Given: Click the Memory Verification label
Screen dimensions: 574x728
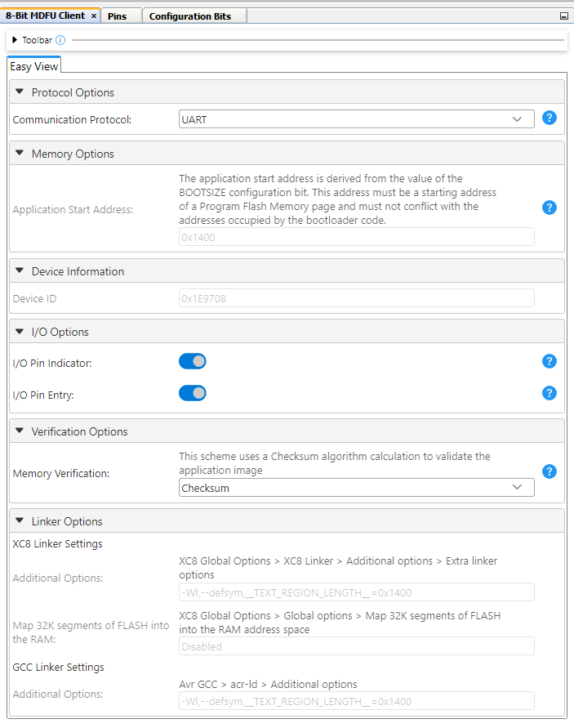Looking at the screenshot, I should coord(61,474).
